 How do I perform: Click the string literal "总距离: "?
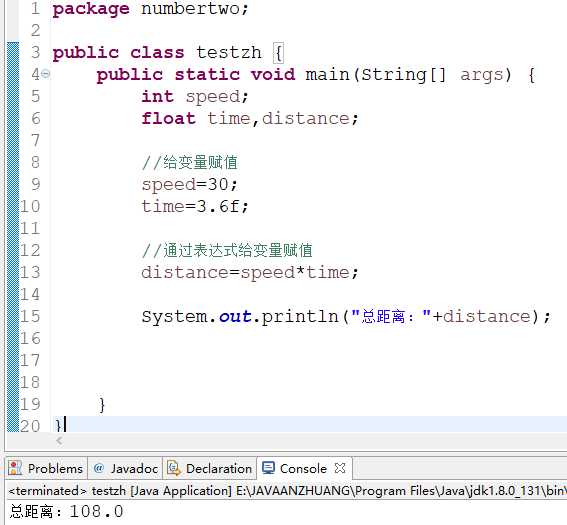391,317
